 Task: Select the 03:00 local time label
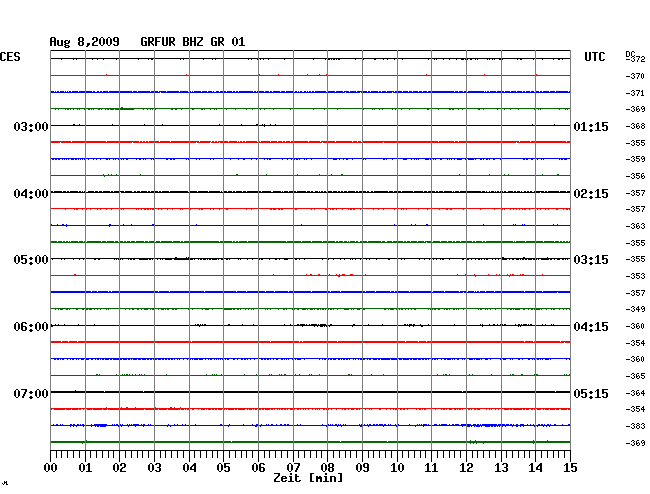coord(31,126)
